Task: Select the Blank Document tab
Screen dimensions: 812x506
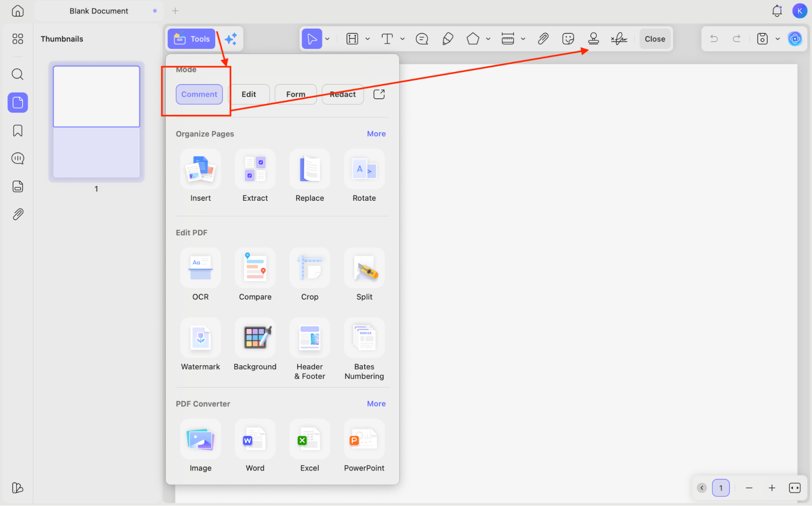Action: point(99,11)
